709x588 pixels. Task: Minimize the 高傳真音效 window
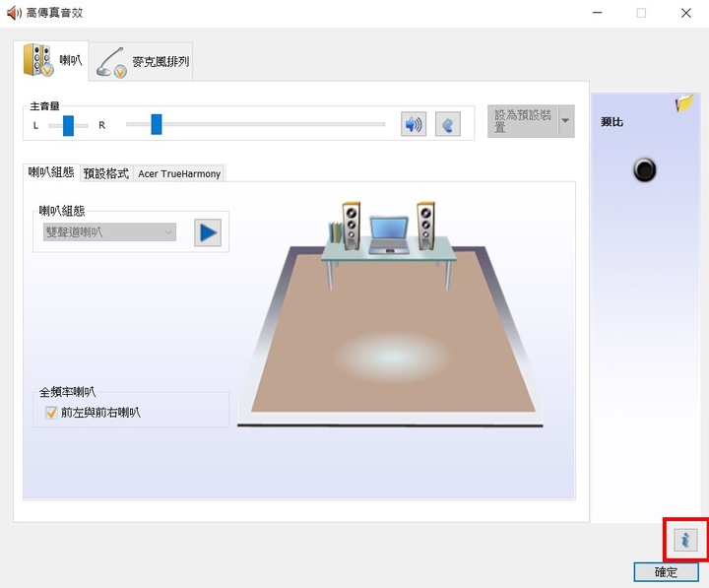[x=598, y=13]
